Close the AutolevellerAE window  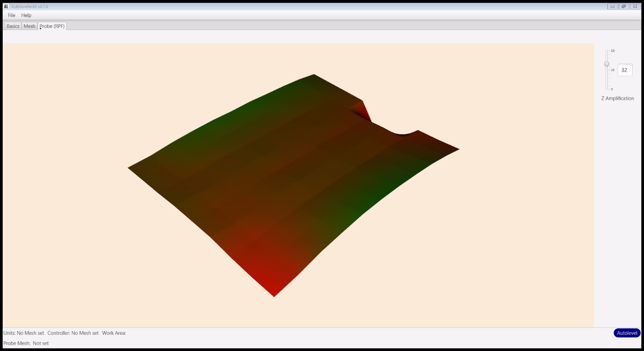tap(635, 6)
